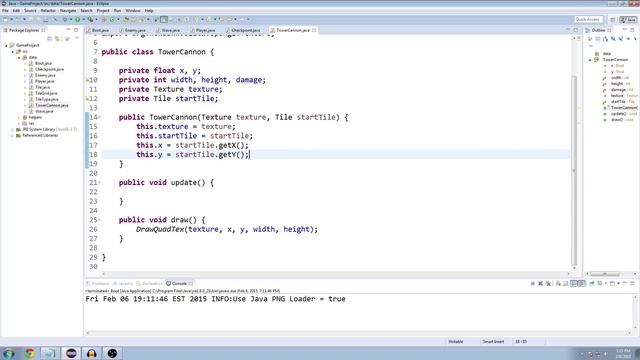Switch to the Enemy.java editor tab

(x=133, y=30)
